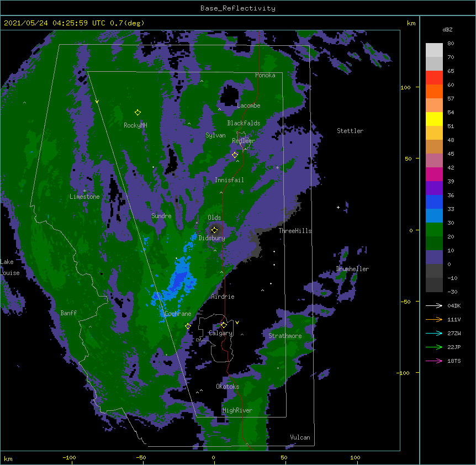Viewport: 476px width, 465px height.
Task: Click the Vulcan town label
Action: [300, 437]
